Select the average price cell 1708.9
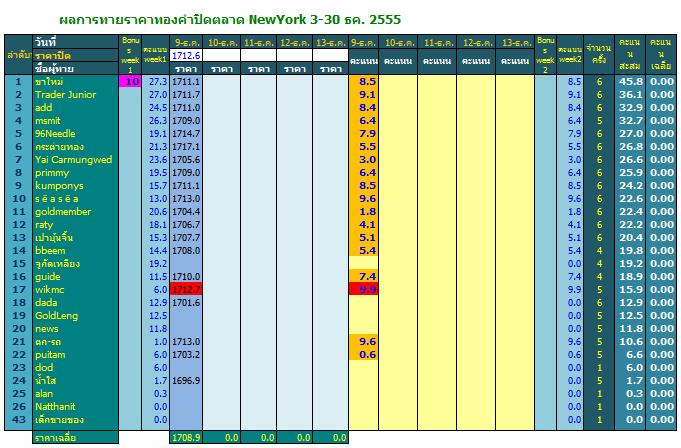 [186, 438]
